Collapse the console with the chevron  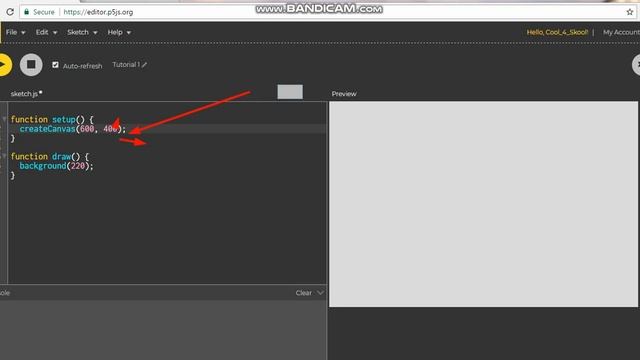[320, 293]
